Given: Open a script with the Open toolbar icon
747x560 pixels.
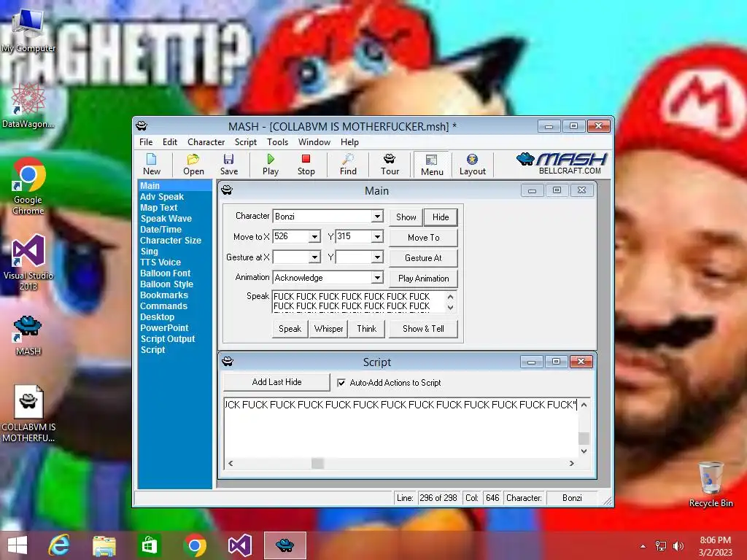Looking at the screenshot, I should tap(193, 164).
